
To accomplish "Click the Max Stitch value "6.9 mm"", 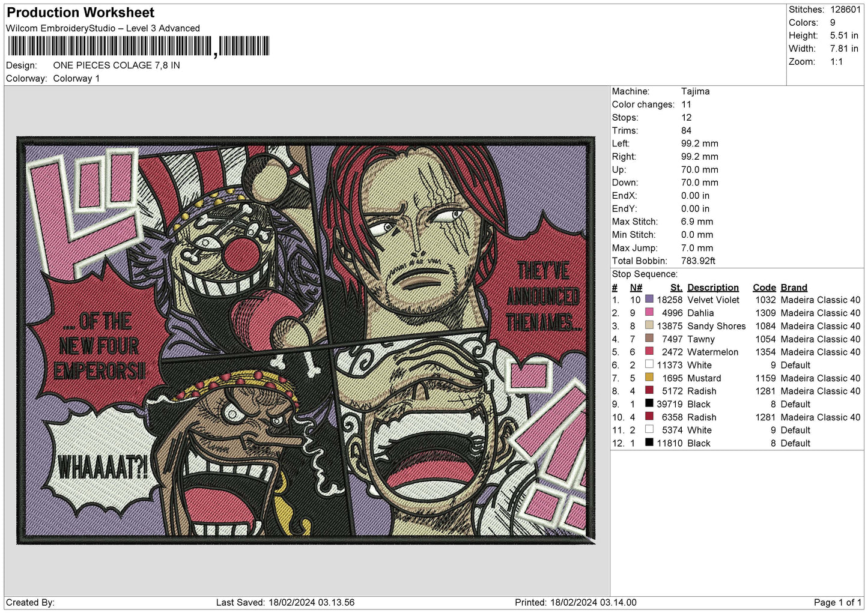I will tap(697, 222).
